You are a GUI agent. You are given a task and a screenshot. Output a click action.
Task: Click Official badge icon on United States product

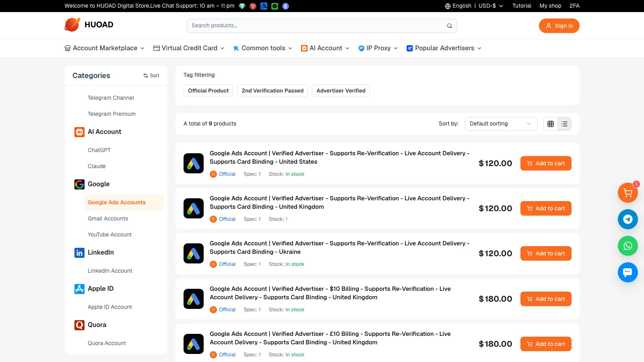[213, 174]
